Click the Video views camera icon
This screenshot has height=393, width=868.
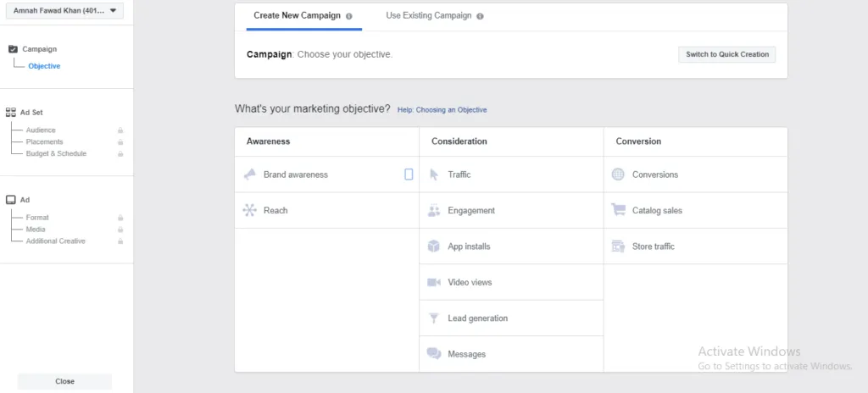coord(434,282)
